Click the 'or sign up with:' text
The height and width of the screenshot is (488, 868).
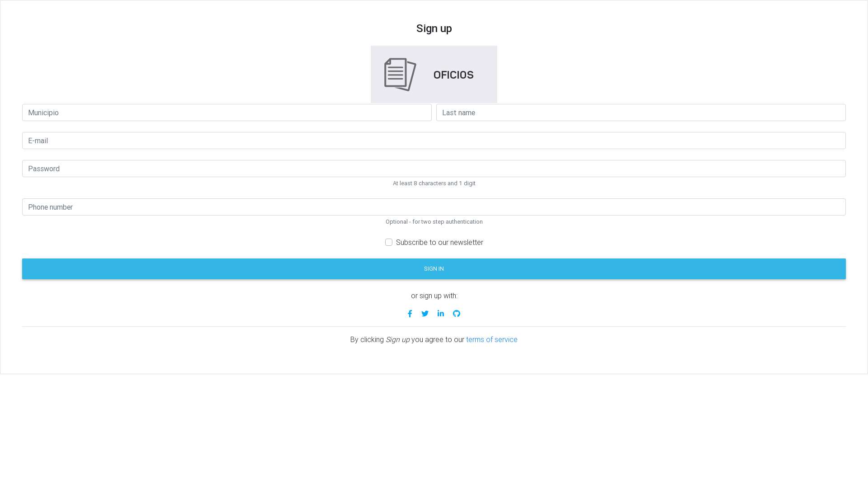point(434,296)
